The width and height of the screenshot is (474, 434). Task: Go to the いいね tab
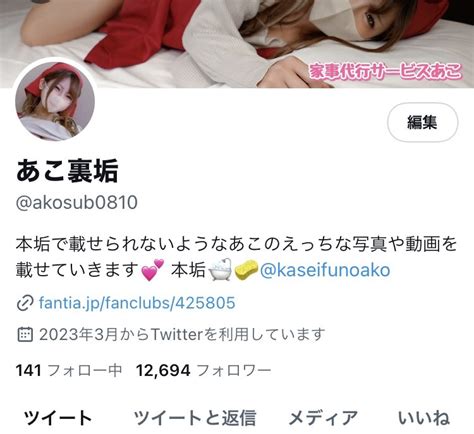click(424, 418)
